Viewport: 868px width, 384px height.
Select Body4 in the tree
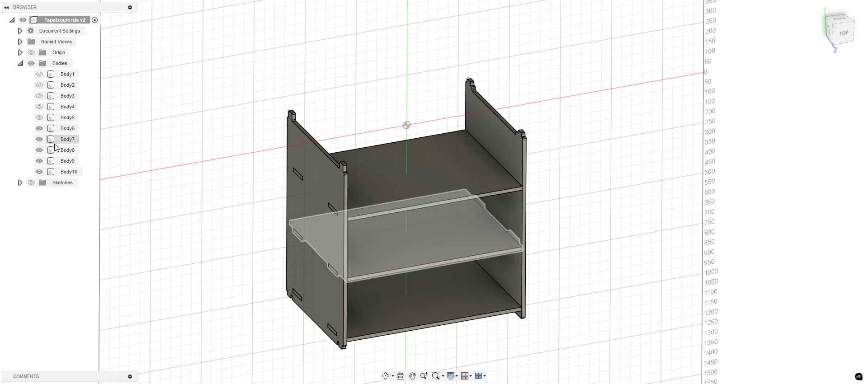pyautogui.click(x=67, y=107)
